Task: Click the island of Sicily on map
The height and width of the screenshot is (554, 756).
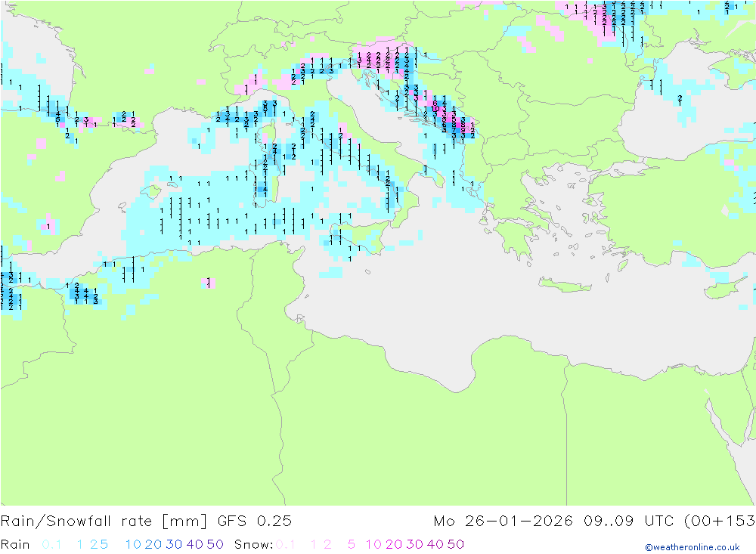Action: click(361, 237)
